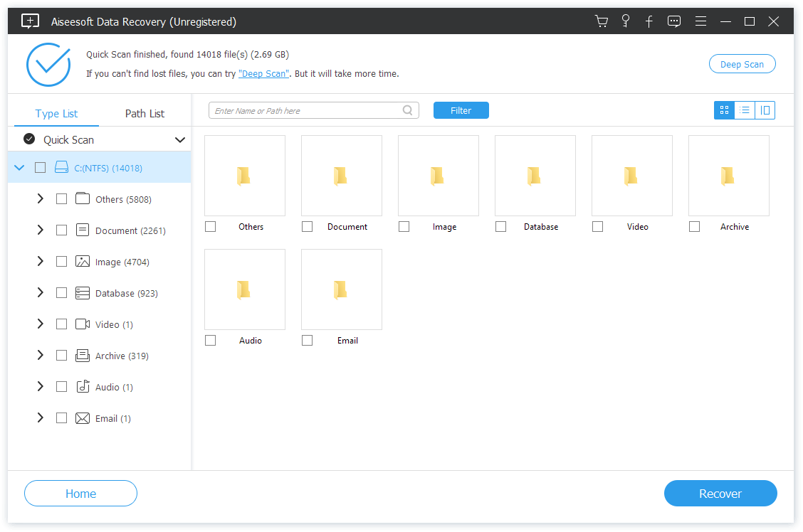Check the Email (1) tree checkbox
The image size is (803, 532).
tap(61, 418)
